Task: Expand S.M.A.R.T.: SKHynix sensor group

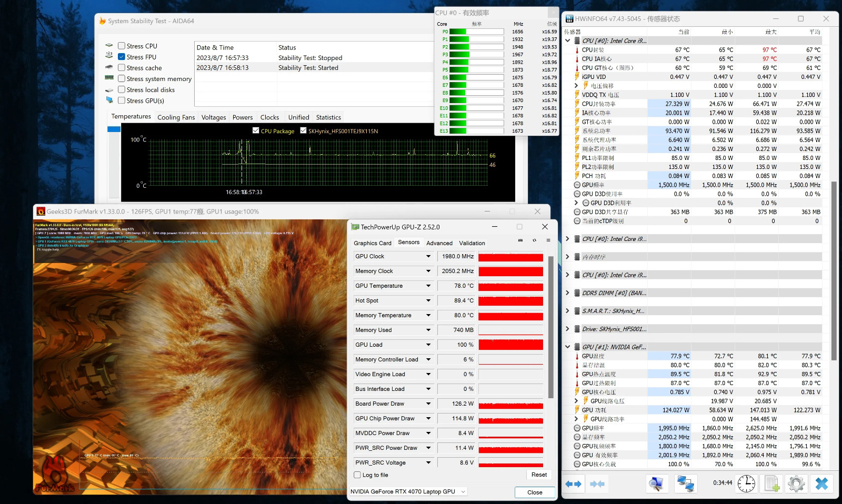Action: click(567, 311)
